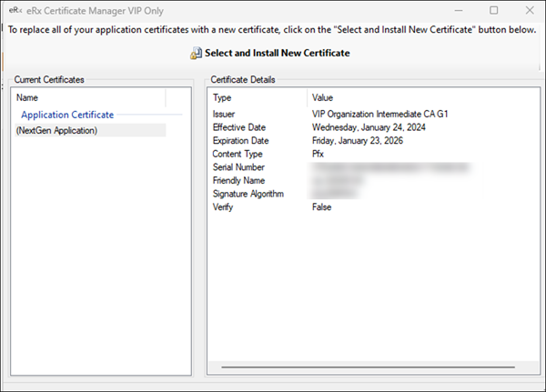
Task: Click the Friday, January 23, 2026 value
Action: (358, 141)
